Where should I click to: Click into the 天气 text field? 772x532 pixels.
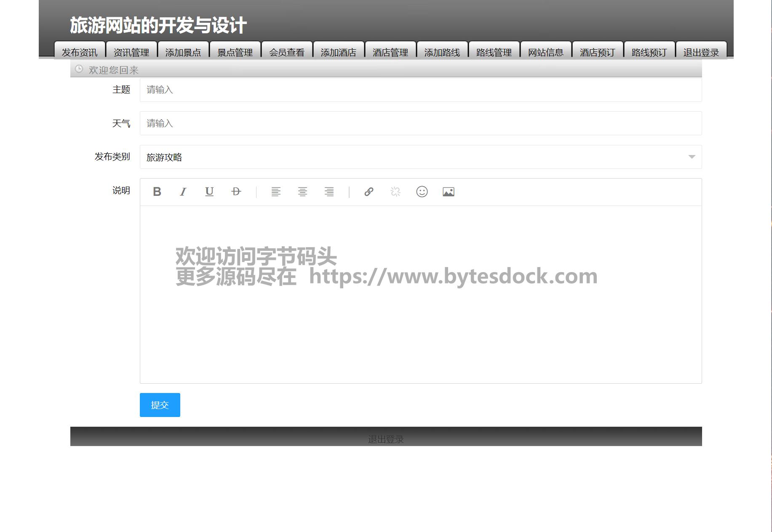pyautogui.click(x=420, y=123)
